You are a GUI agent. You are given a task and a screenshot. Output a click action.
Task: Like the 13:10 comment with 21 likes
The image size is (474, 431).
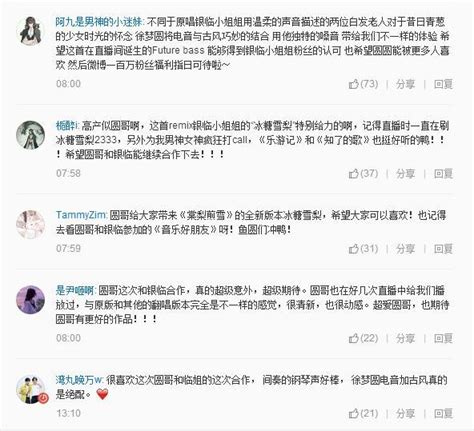point(363,414)
